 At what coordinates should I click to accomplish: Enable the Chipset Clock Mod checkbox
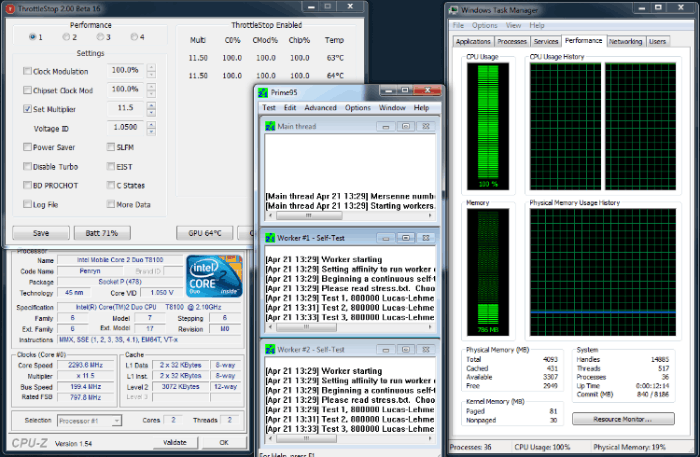pos(27,90)
